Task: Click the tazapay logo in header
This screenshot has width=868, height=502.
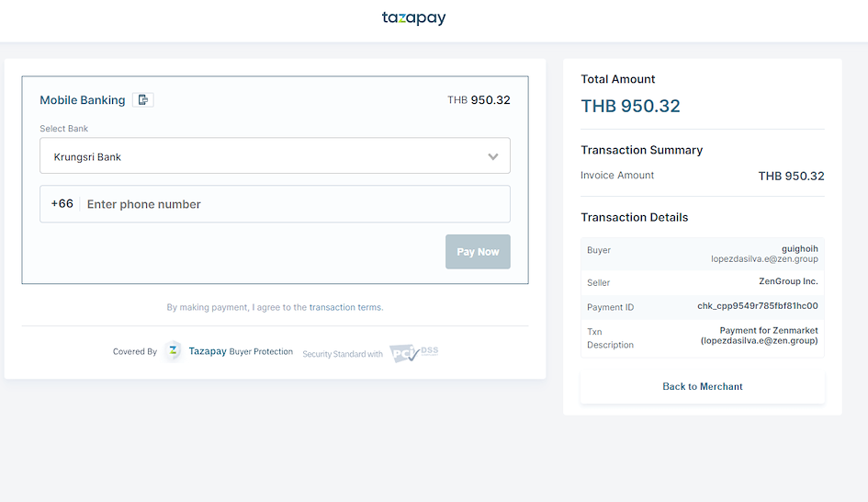Action: 413,18
